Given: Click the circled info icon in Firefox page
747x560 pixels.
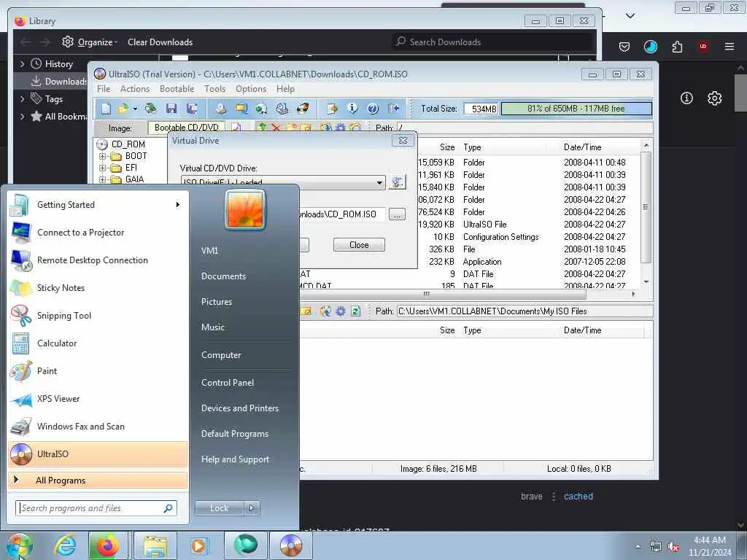Looking at the screenshot, I should pyautogui.click(x=686, y=98).
